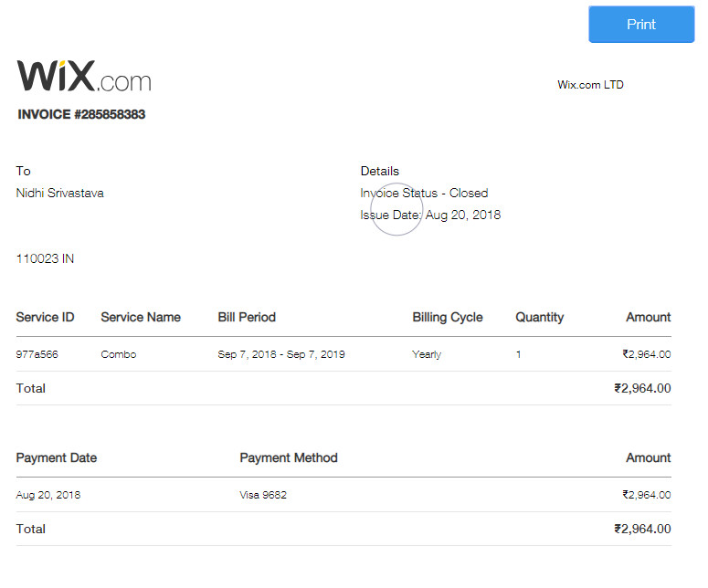Click the Service Name column header

pyautogui.click(x=141, y=317)
